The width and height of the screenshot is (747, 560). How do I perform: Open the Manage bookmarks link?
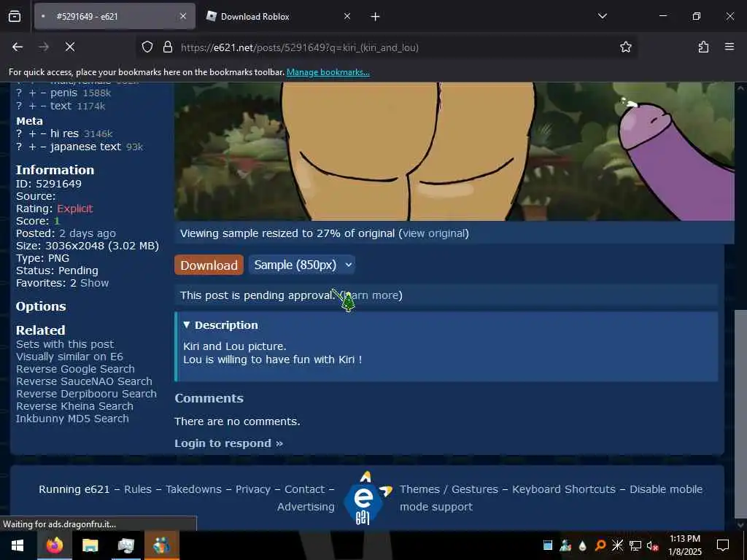click(328, 72)
